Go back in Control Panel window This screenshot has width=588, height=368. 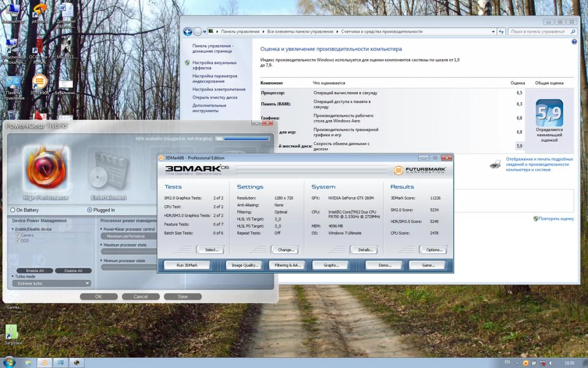pos(188,31)
